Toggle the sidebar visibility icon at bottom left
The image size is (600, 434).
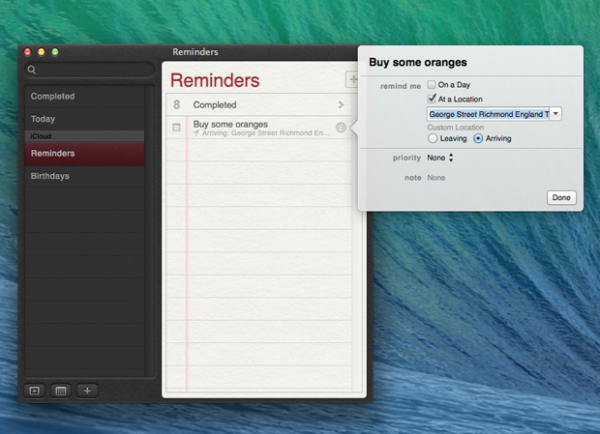34,391
